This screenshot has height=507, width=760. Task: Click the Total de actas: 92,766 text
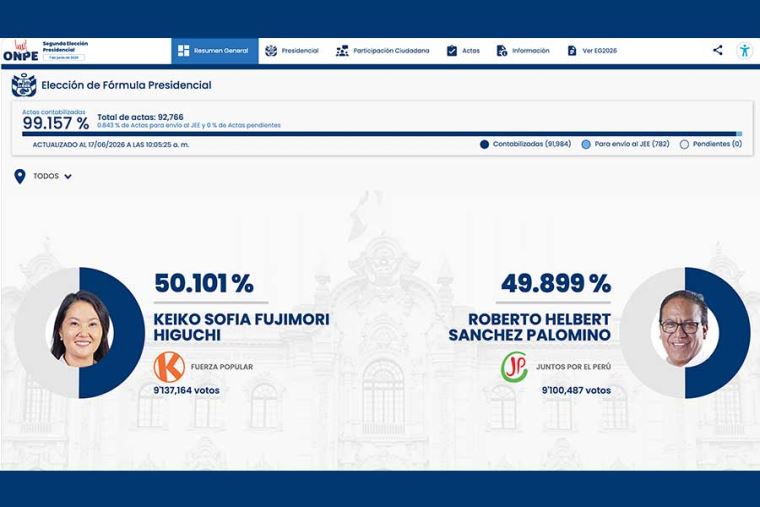pos(141,117)
